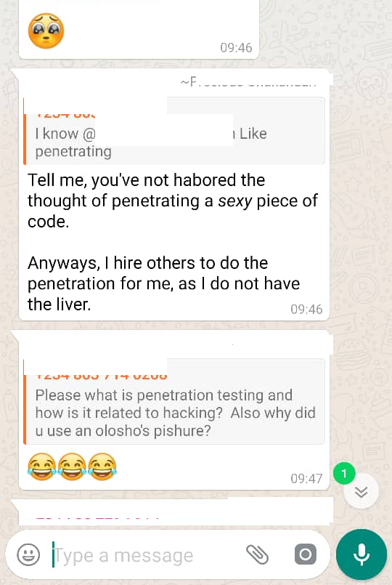This screenshot has height=585, width=392.
Task: Tap the '@' mention in quoted reply
Action: coord(89,134)
